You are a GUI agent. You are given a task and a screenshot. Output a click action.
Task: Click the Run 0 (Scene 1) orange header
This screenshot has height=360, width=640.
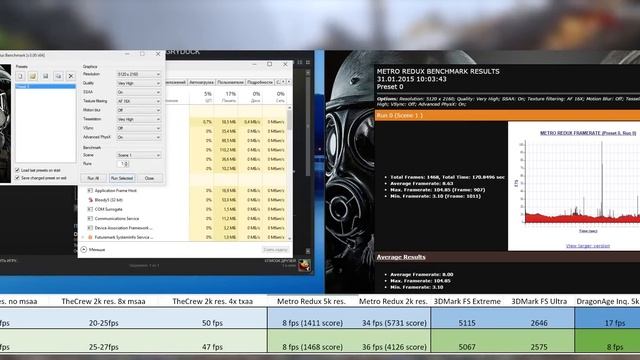(x=507, y=116)
